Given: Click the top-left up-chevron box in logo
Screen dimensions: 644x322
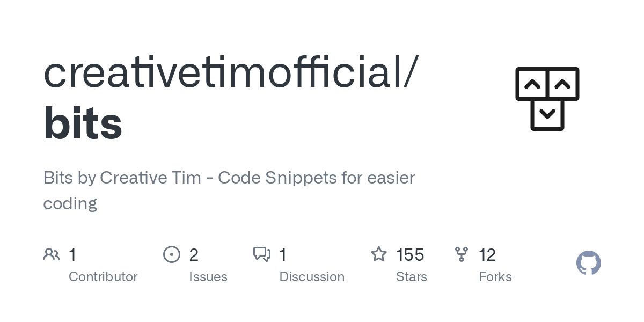Looking at the screenshot, I should [531, 84].
